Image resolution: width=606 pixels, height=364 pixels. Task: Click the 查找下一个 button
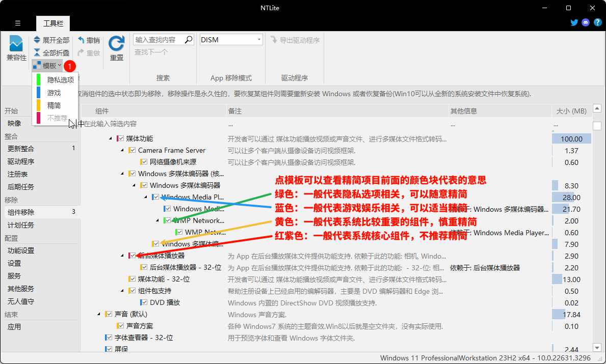click(x=151, y=52)
